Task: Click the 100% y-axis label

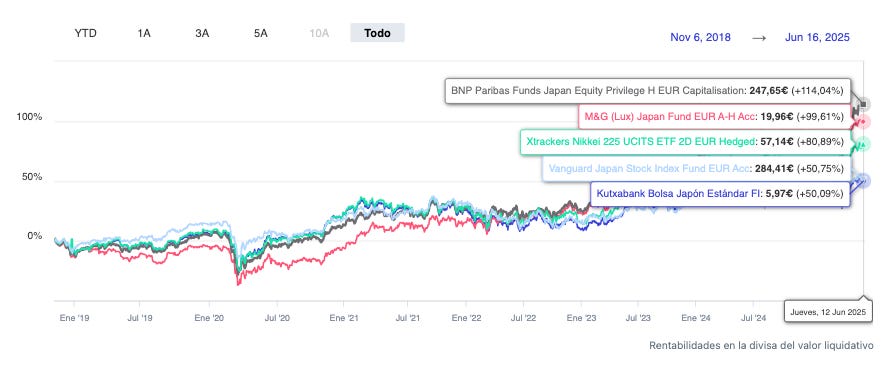Action: [x=29, y=117]
